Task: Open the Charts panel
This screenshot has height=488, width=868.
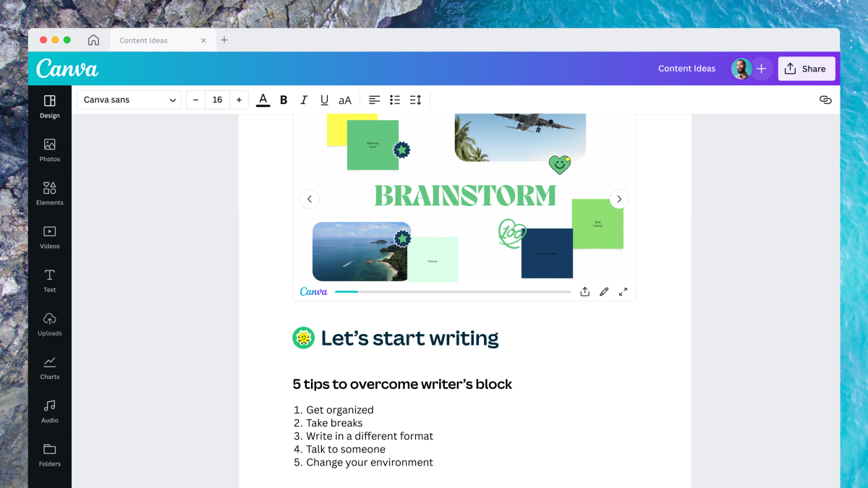Action: (x=49, y=366)
